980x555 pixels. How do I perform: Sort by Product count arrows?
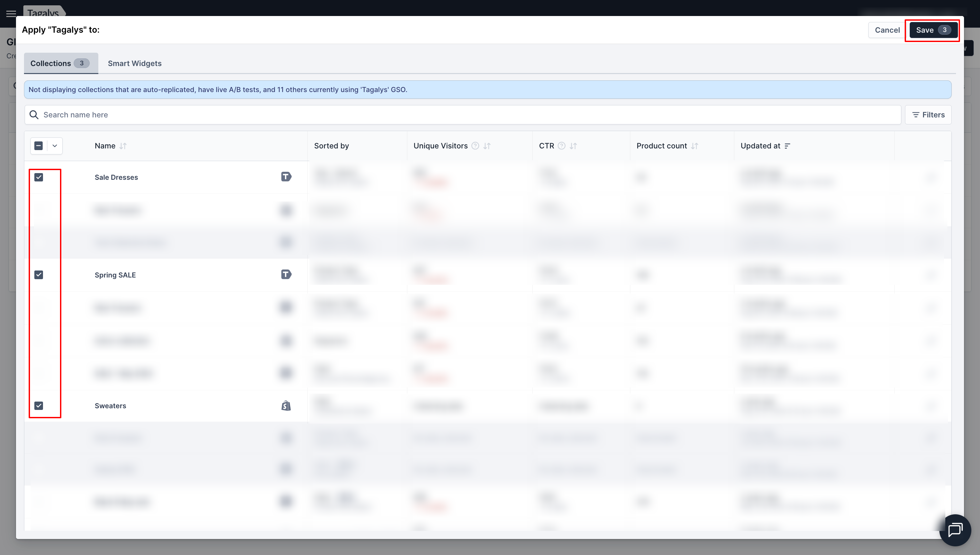pos(694,146)
